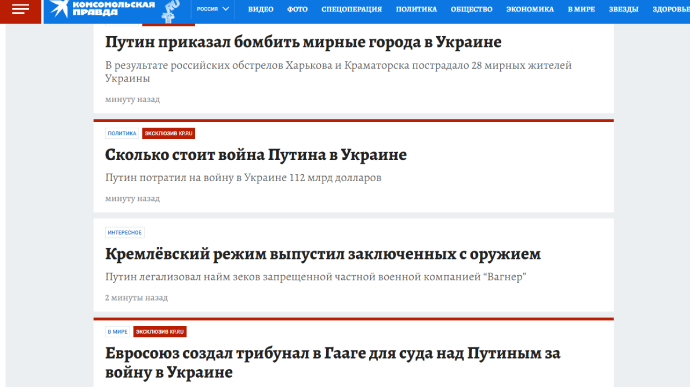This screenshot has width=690, height=387.
Task: Open the ОБЩЕСТВО navigation item
Action: pos(471,9)
